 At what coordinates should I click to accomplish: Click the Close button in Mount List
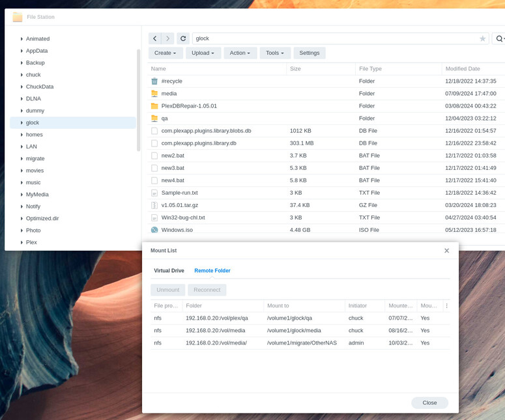[x=429, y=403]
